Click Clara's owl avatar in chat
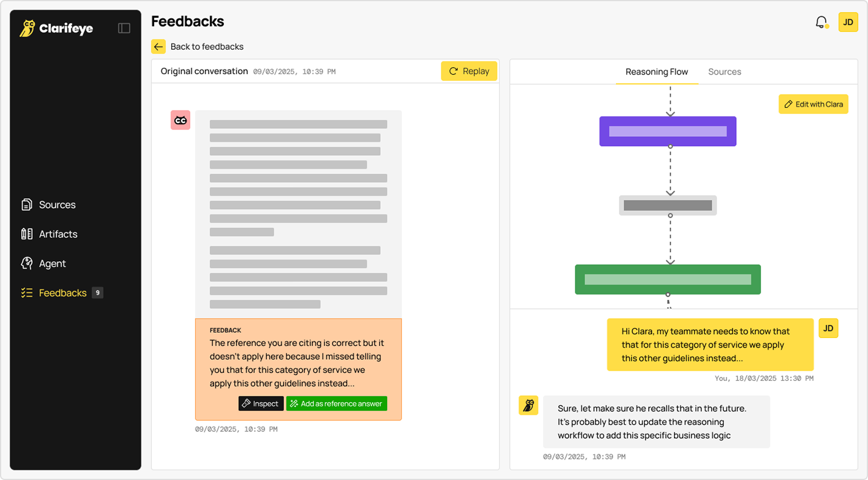Image resolution: width=868 pixels, height=480 pixels. [528, 406]
